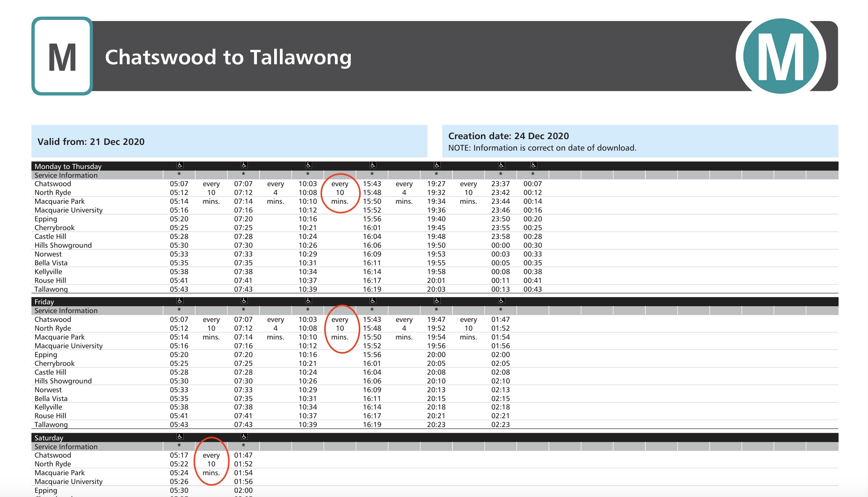The image size is (868, 497).
Task: Click the wheelchair icon above the 23:37 column
Action: 501,165
